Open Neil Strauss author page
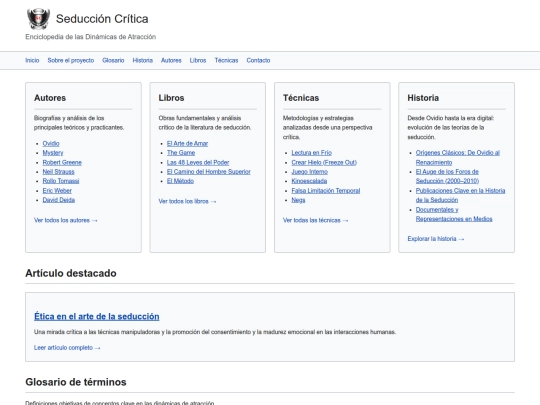540x405 pixels. 59,172
